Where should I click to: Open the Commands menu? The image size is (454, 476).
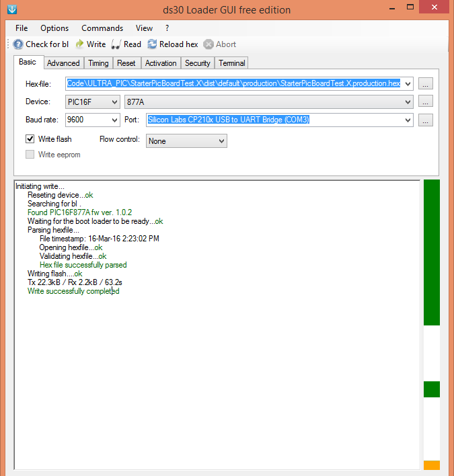pyautogui.click(x=102, y=28)
